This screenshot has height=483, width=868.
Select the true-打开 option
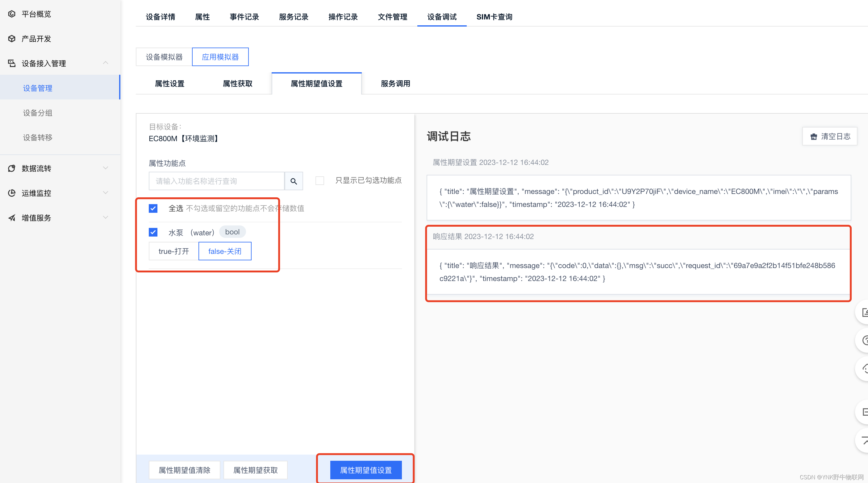pos(173,251)
